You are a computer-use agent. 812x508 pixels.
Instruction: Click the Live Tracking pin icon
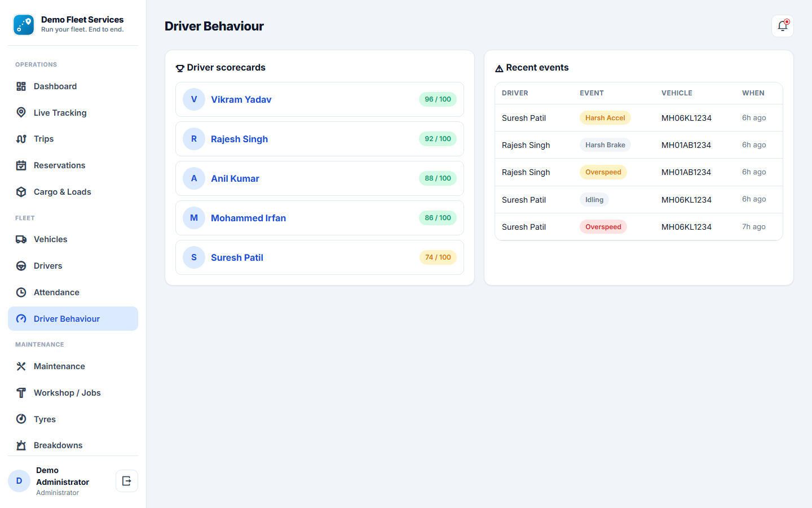21,112
